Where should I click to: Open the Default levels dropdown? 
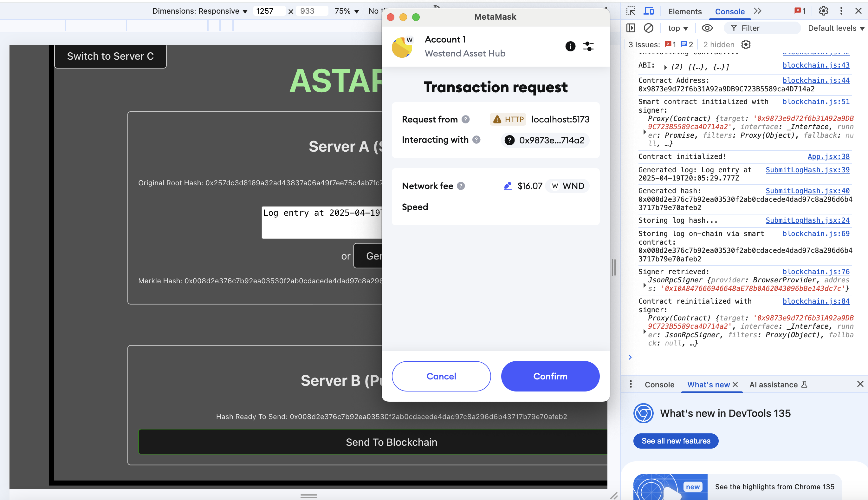tap(836, 28)
